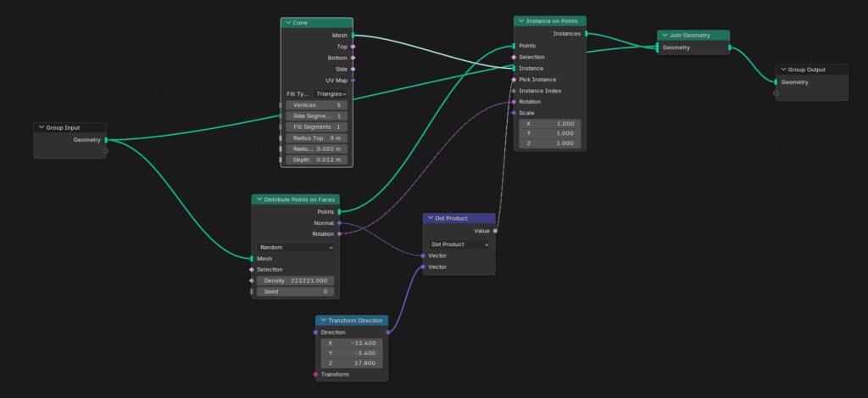
Task: Click the Distribute Points output socket
Action: click(x=339, y=212)
